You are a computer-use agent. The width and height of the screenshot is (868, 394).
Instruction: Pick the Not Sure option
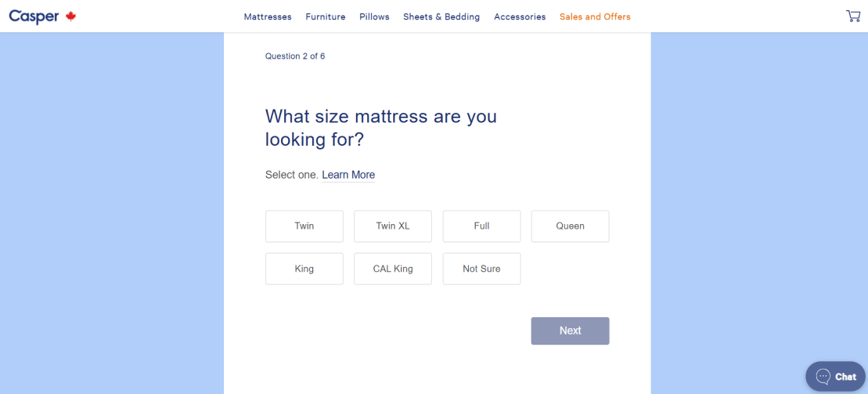click(x=481, y=269)
